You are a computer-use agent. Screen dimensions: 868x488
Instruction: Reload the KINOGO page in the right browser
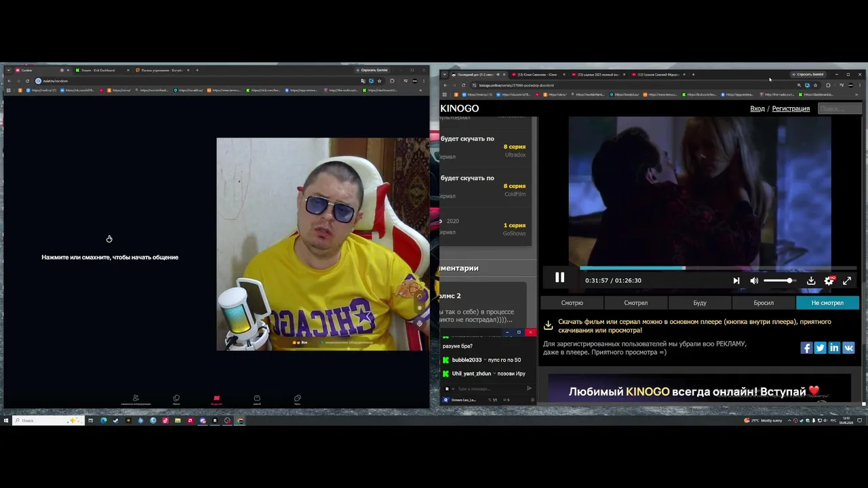pos(463,85)
